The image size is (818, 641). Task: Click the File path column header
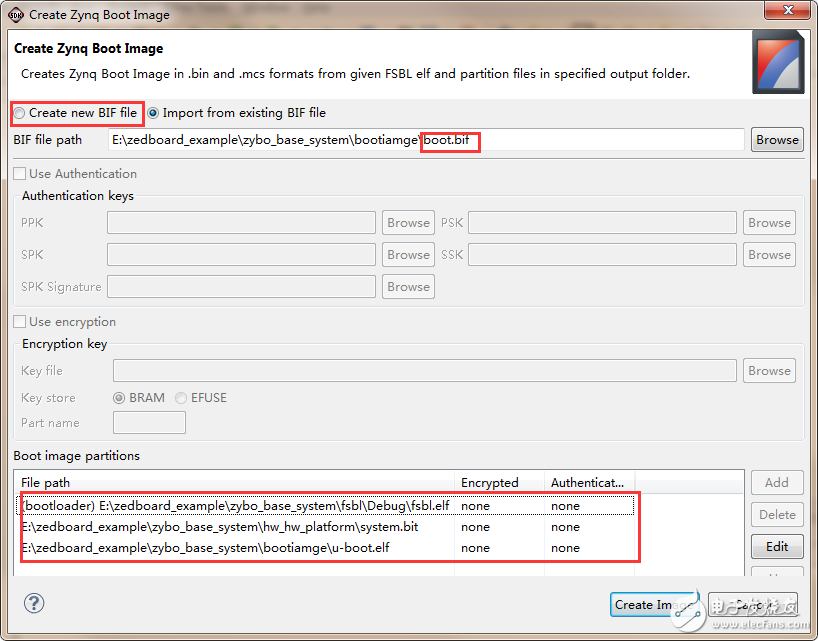point(236,482)
